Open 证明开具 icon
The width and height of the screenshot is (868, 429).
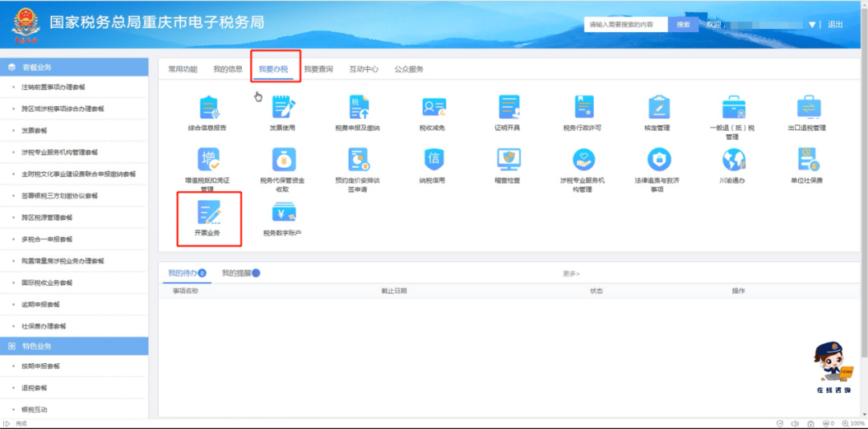(508, 107)
